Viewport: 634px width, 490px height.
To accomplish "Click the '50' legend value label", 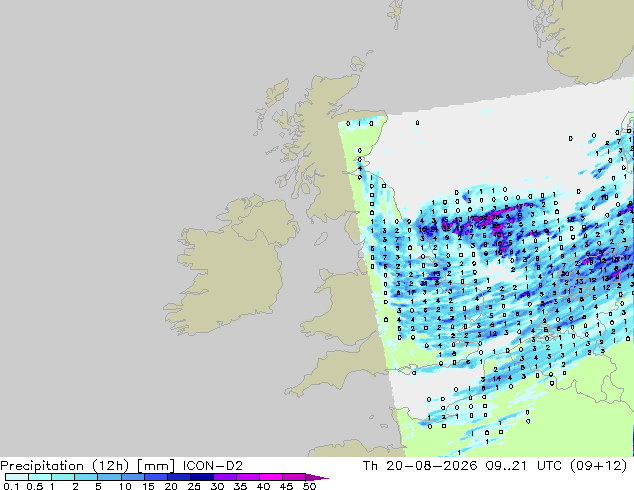I will [x=309, y=486].
